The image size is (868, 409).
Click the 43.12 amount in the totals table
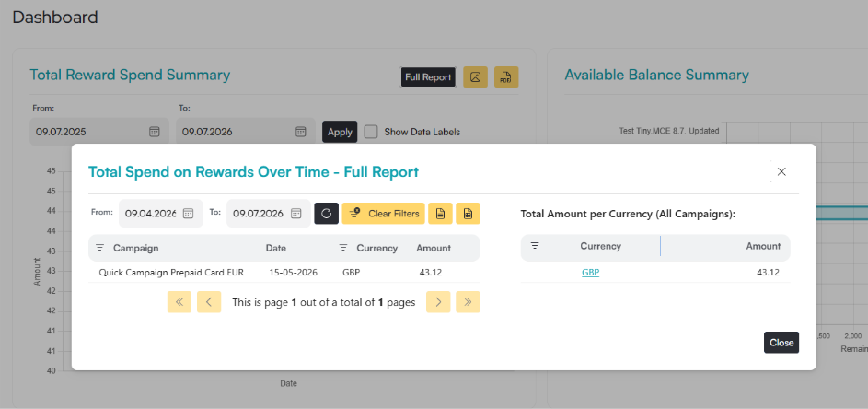pyautogui.click(x=769, y=272)
